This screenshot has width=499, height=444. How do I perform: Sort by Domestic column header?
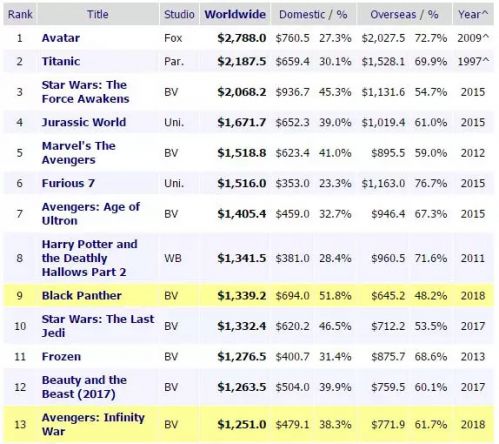pyautogui.click(x=302, y=14)
